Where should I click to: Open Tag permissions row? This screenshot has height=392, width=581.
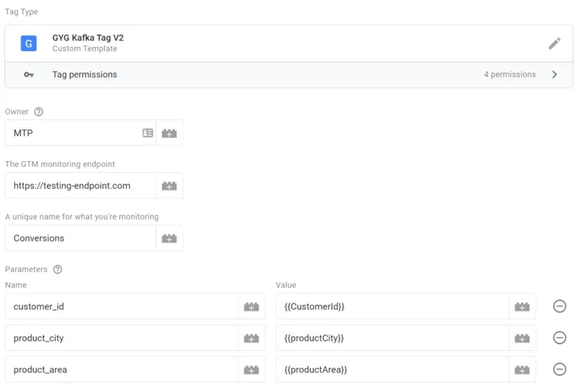(x=289, y=74)
